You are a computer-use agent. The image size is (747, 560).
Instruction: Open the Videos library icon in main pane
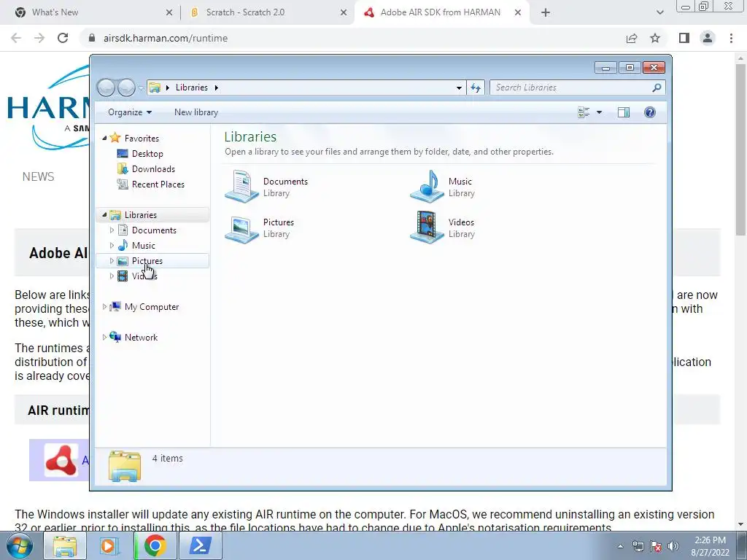pos(427,227)
